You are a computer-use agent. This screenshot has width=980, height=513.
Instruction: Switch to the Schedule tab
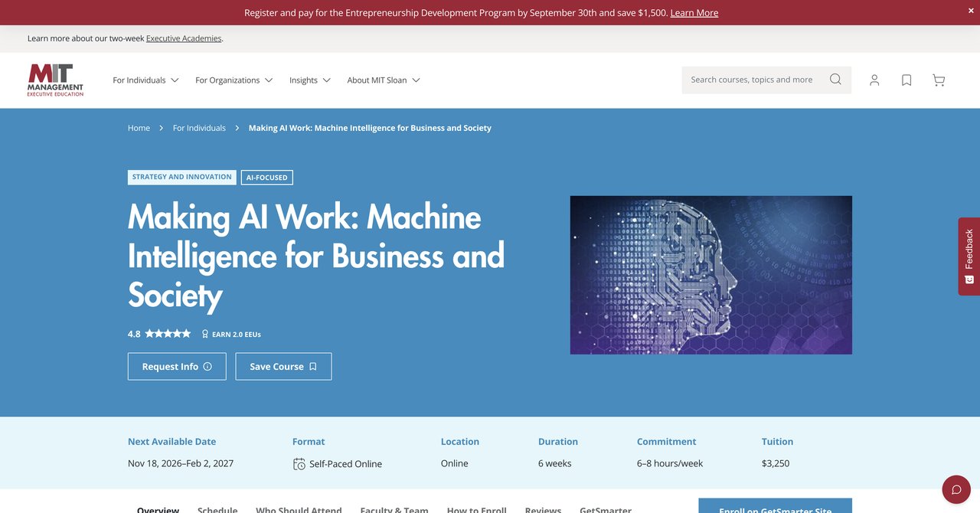(x=217, y=510)
